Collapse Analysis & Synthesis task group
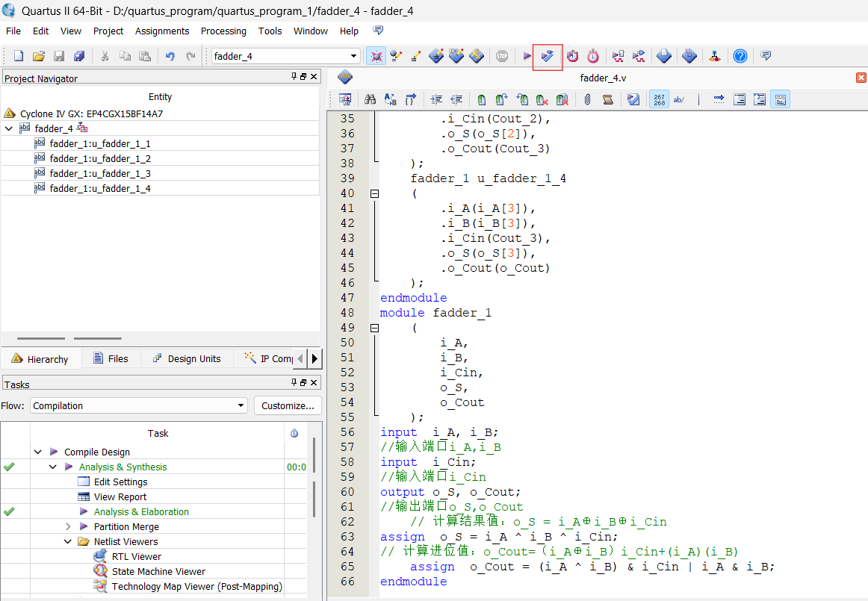 click(x=52, y=467)
